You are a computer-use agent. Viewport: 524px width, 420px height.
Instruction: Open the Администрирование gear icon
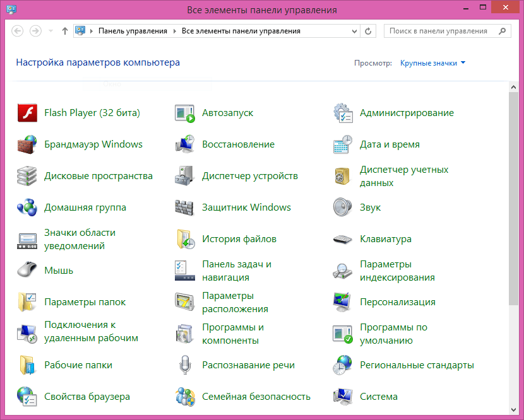point(343,113)
